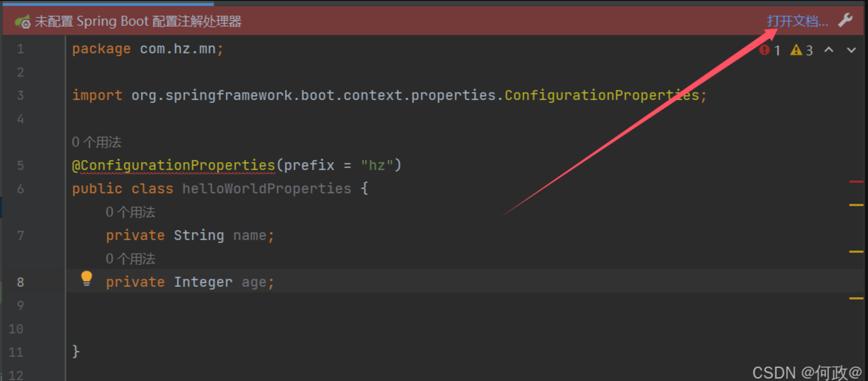Screen dimensions: 868x381
Task: Click the Spring Boot icon in the banner
Action: (x=22, y=22)
